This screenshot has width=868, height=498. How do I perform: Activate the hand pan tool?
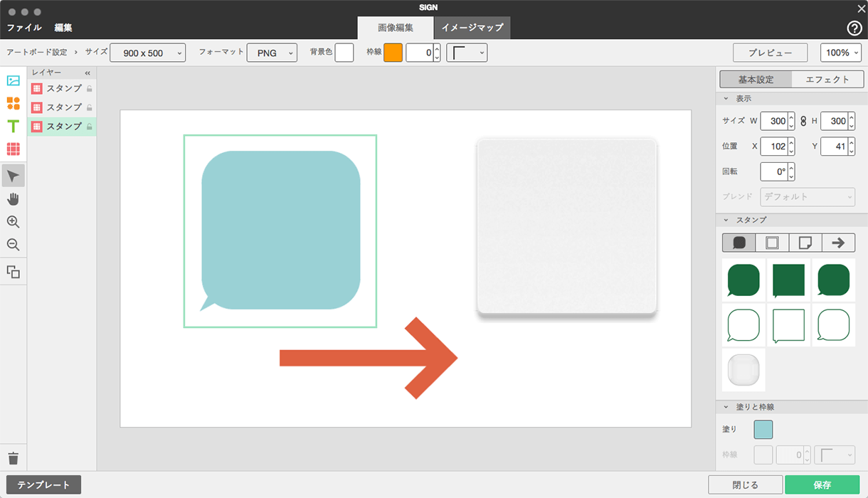pyautogui.click(x=13, y=198)
